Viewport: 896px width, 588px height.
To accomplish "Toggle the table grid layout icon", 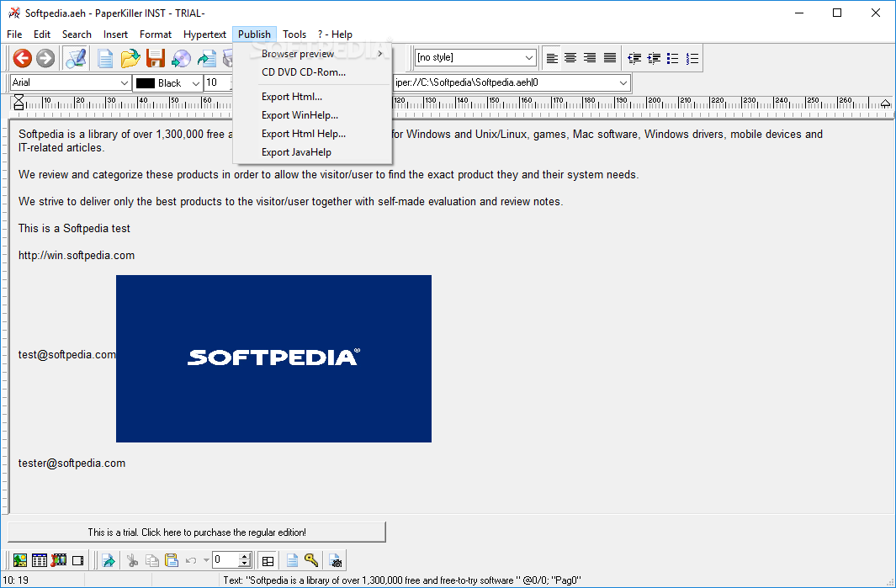I will coord(268,560).
